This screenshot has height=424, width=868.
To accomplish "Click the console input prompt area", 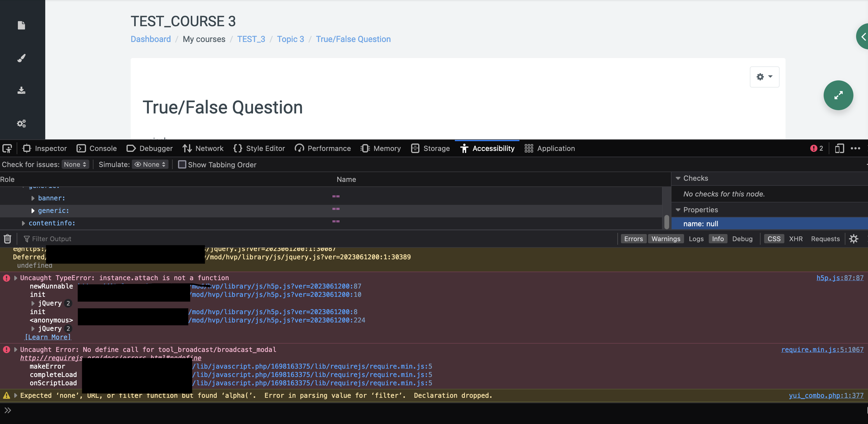I will (x=434, y=410).
